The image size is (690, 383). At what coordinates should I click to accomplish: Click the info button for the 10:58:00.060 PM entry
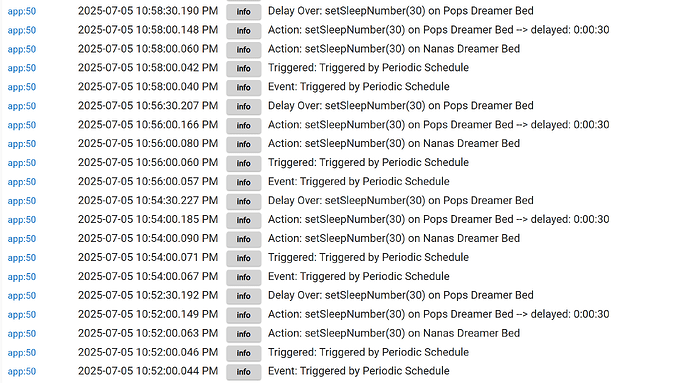[243, 50]
